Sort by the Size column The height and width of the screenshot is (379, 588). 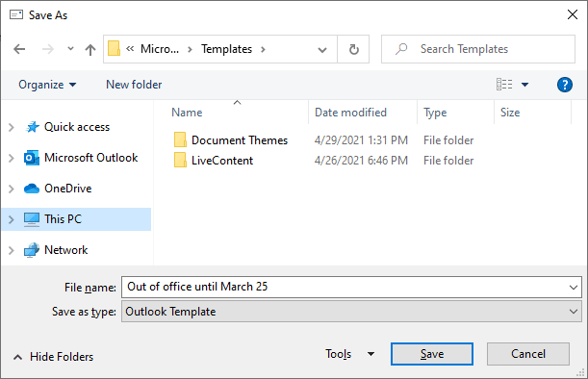tap(510, 113)
